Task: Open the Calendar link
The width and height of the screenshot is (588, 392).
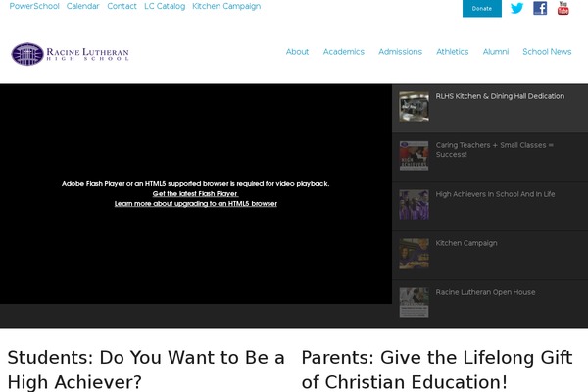Action: (x=83, y=6)
